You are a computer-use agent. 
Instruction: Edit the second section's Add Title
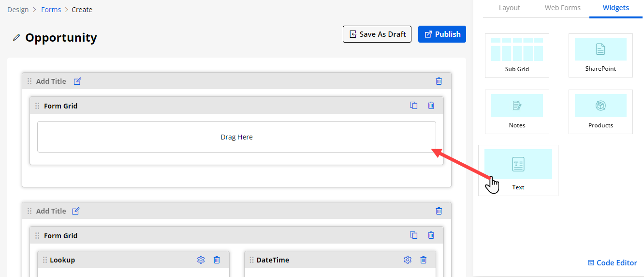click(76, 211)
